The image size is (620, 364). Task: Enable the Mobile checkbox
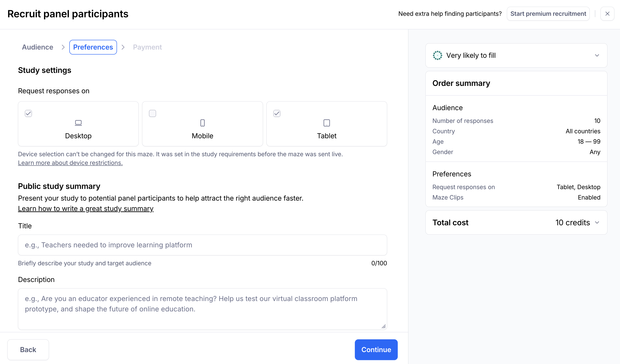point(153,113)
